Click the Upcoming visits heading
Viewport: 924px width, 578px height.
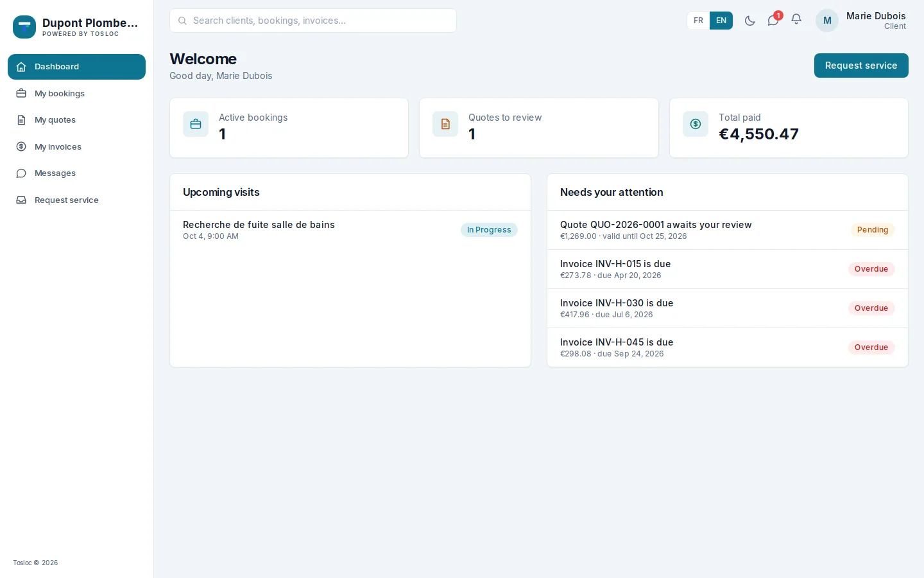[221, 192]
